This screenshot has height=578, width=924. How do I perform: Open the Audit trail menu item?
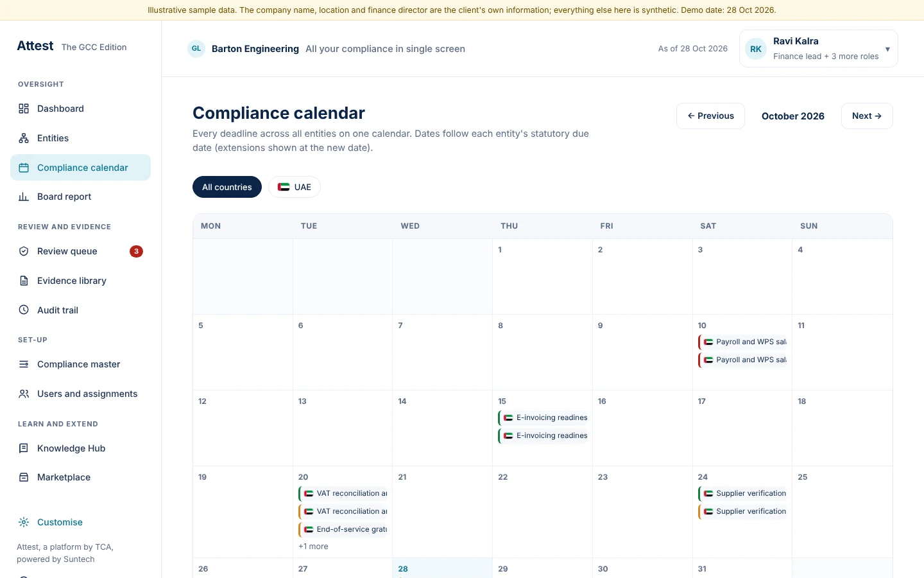click(80, 310)
